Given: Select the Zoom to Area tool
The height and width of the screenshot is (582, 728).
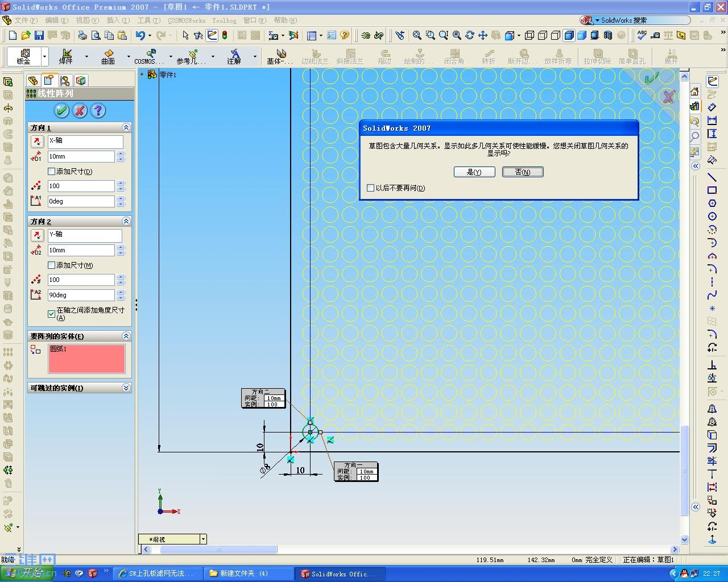Looking at the screenshot, I should [430, 35].
